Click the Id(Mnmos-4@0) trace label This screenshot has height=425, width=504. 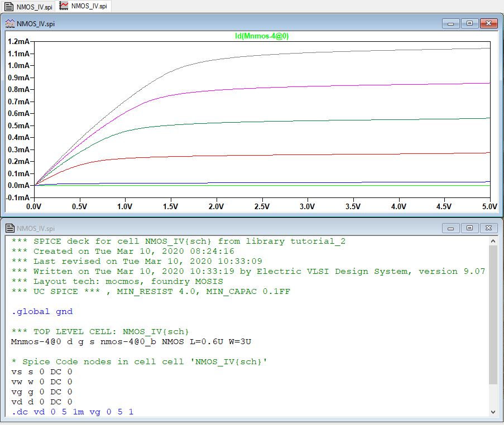[x=262, y=36]
